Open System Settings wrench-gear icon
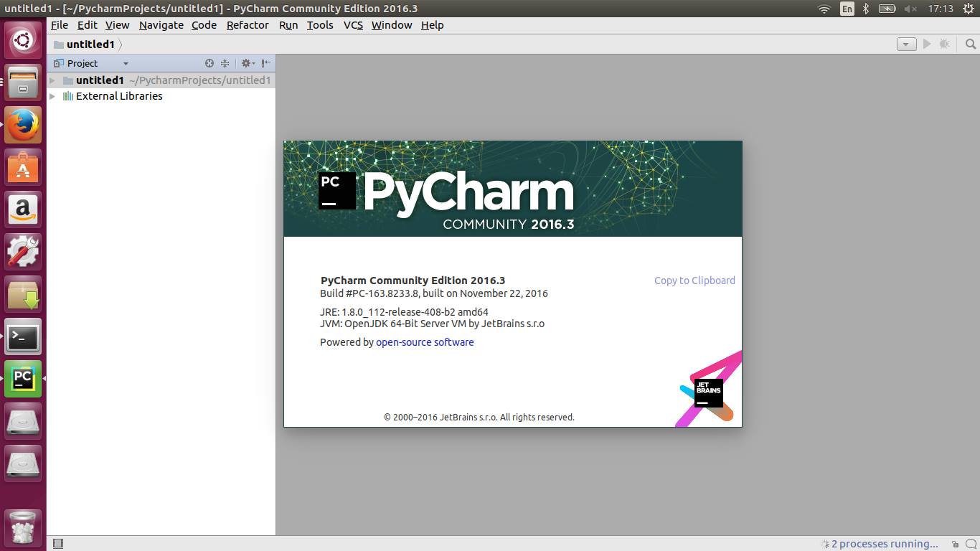980x551 pixels. (23, 252)
